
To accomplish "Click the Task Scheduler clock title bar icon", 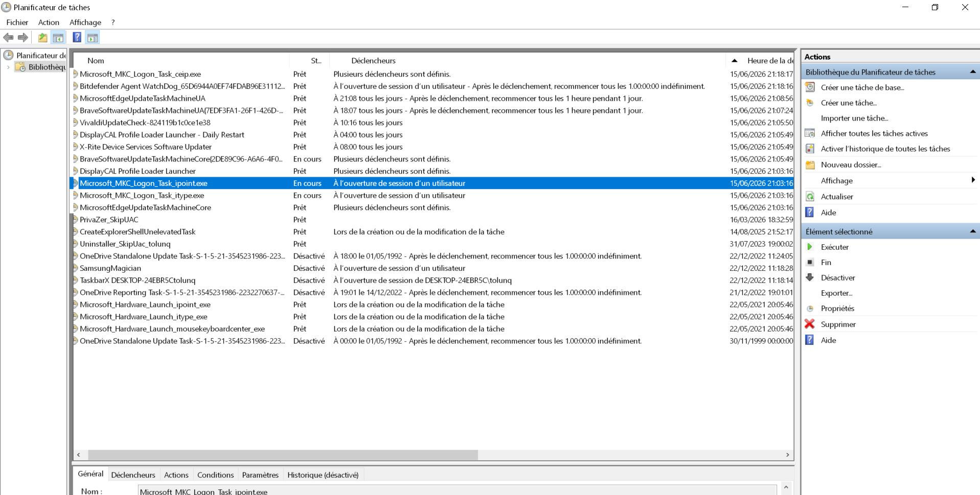I will tap(6, 7).
